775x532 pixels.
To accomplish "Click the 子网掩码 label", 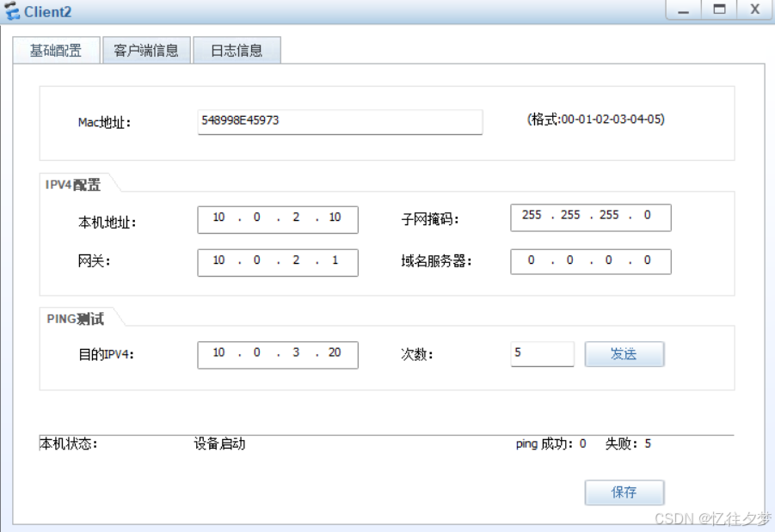I will tap(430, 219).
